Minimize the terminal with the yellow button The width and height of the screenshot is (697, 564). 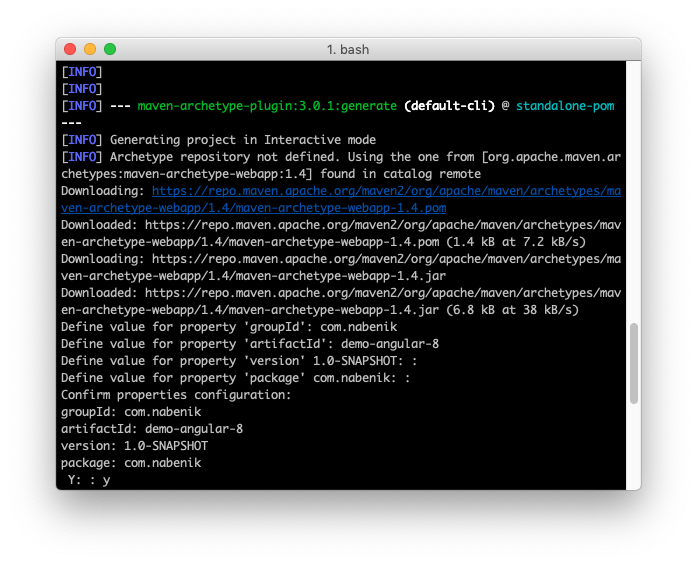(90, 49)
